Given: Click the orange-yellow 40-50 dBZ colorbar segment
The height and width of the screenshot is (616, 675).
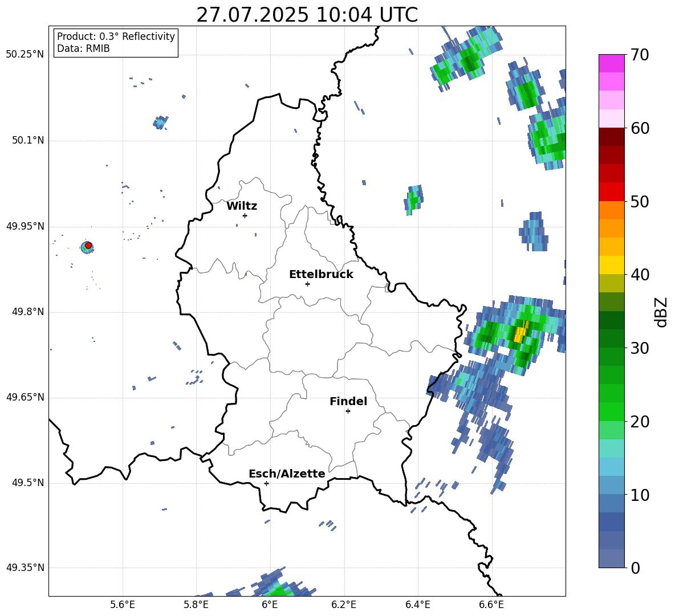Looking at the screenshot, I should (x=611, y=238).
